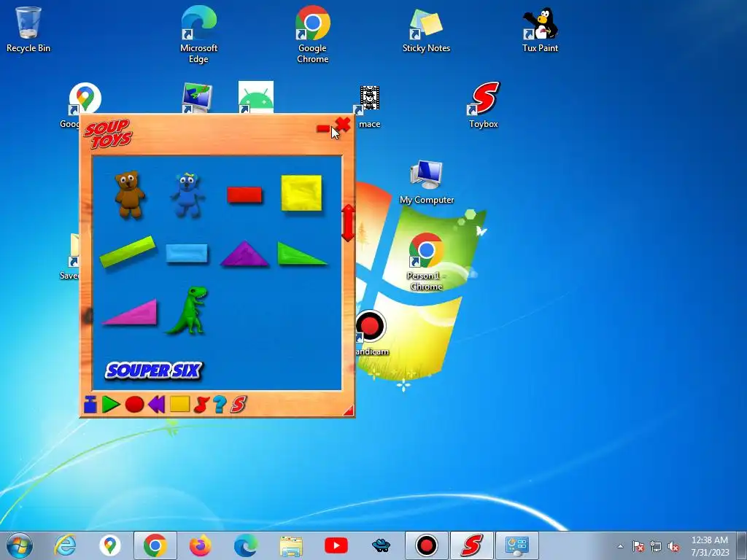Click the red S icon in Soup Toys toolbar

pyautogui.click(x=239, y=404)
